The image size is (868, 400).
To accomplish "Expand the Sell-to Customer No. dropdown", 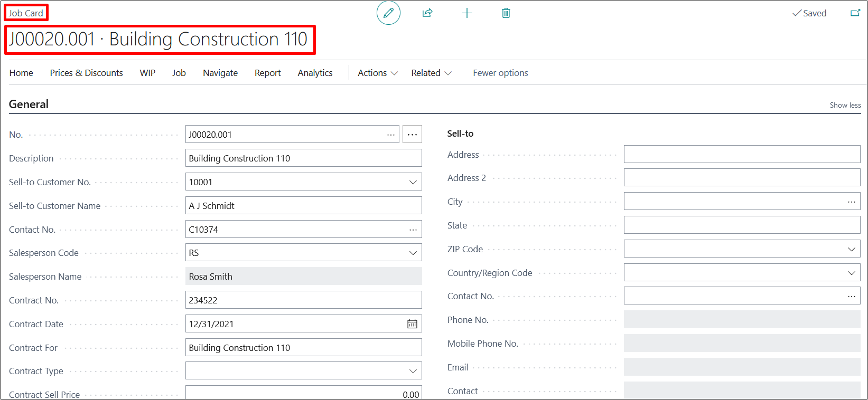I will [413, 182].
